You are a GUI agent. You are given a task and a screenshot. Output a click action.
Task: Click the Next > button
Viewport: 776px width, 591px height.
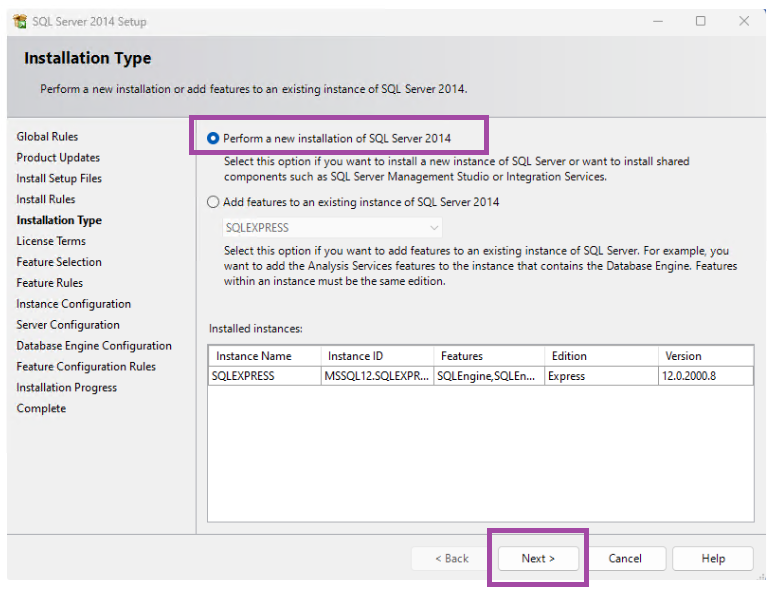tap(538, 558)
